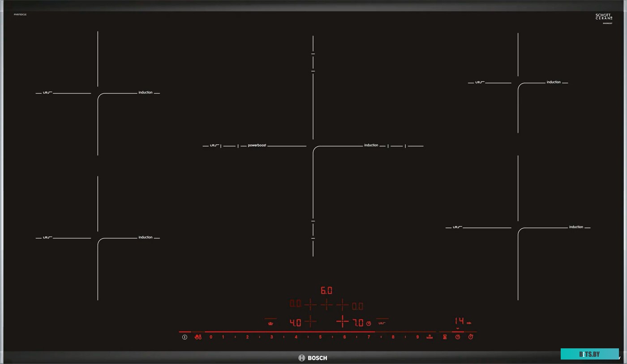Toggle the keep-warm pot icon
This screenshot has height=364, width=627.
click(270, 323)
